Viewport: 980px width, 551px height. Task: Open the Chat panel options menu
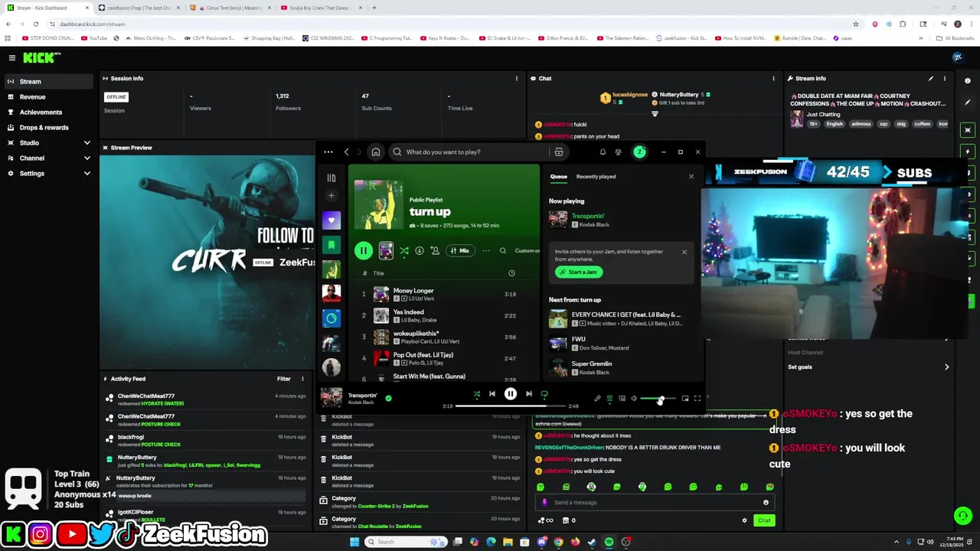click(773, 78)
